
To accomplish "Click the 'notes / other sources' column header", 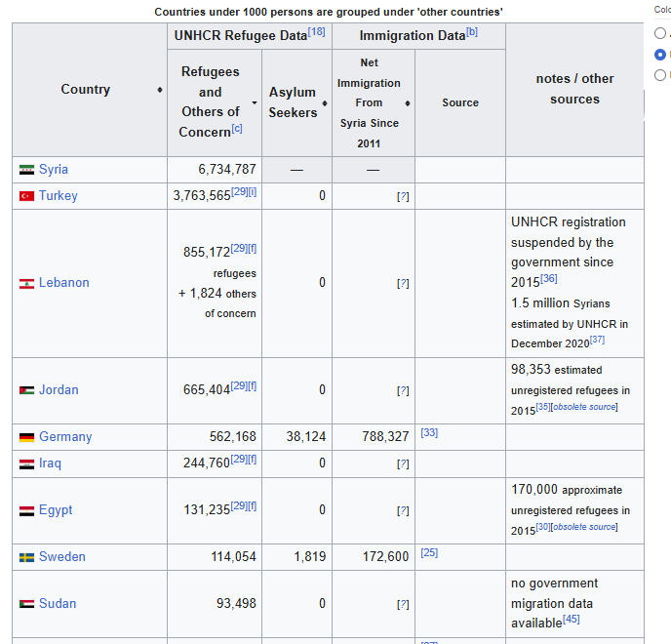I will tap(574, 89).
